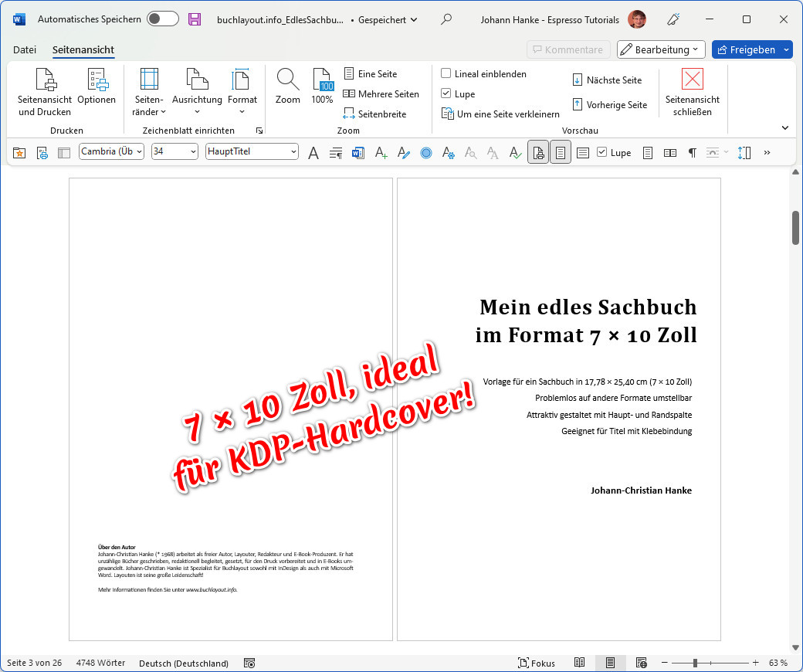Click the A with pen icon
The width and height of the screenshot is (803, 672).
(404, 153)
